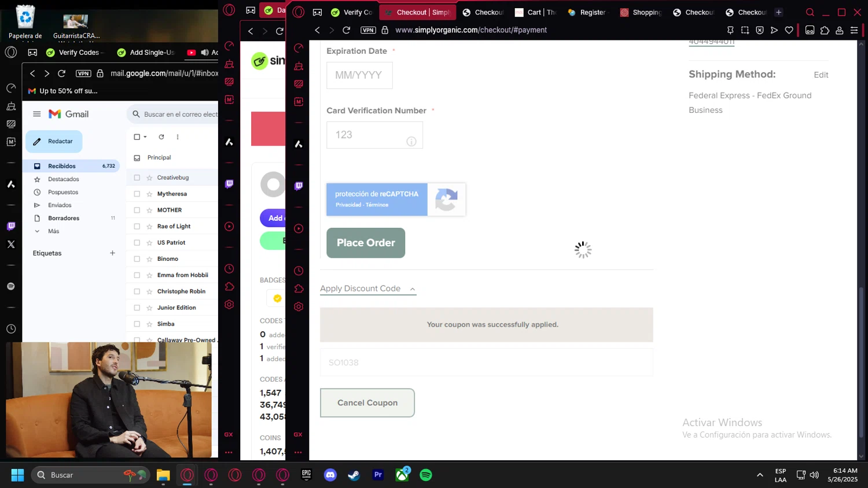Select the Rae of Light email checkbox
Screen dimensions: 868x488
click(x=137, y=226)
